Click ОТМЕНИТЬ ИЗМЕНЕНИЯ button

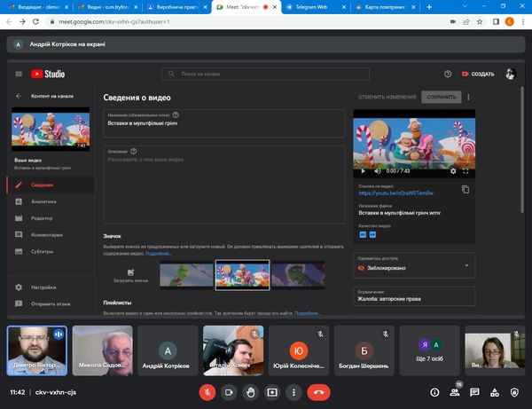point(387,97)
